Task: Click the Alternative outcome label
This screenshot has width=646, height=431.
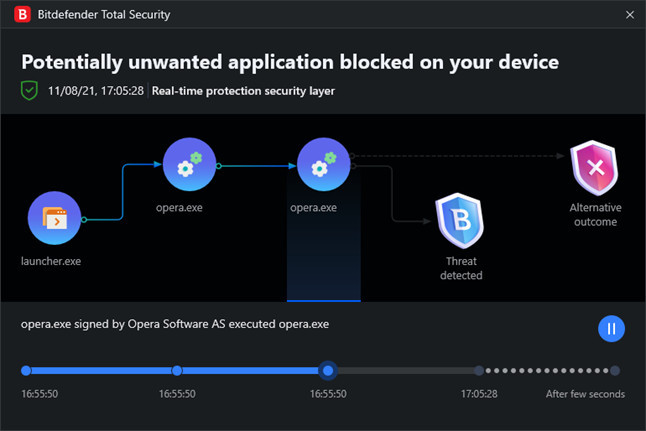Action: pos(595,215)
